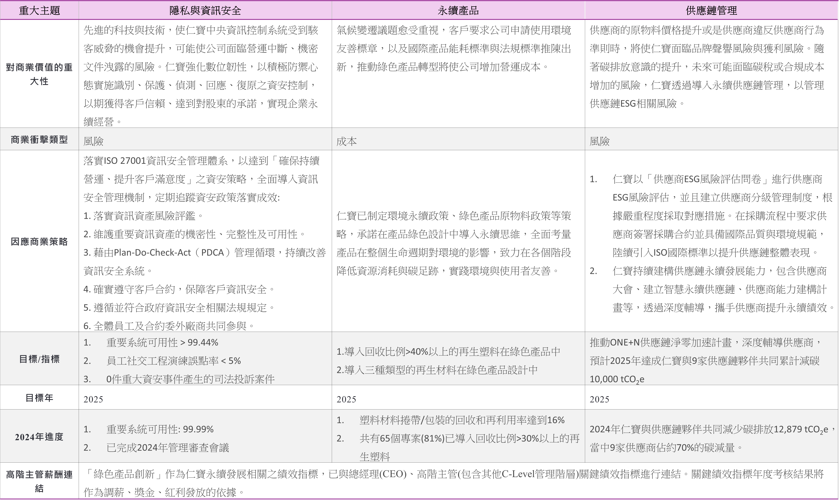Select the 供應鏈管理 column header
Viewport: 839px width, 504px height.
click(x=711, y=11)
